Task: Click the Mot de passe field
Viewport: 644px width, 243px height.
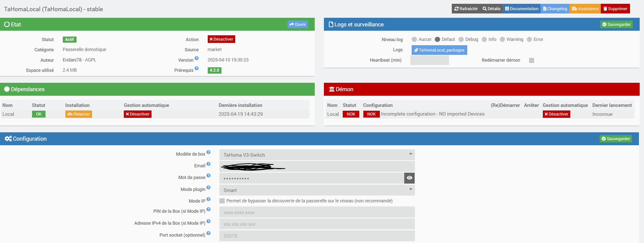Action: coord(312,178)
